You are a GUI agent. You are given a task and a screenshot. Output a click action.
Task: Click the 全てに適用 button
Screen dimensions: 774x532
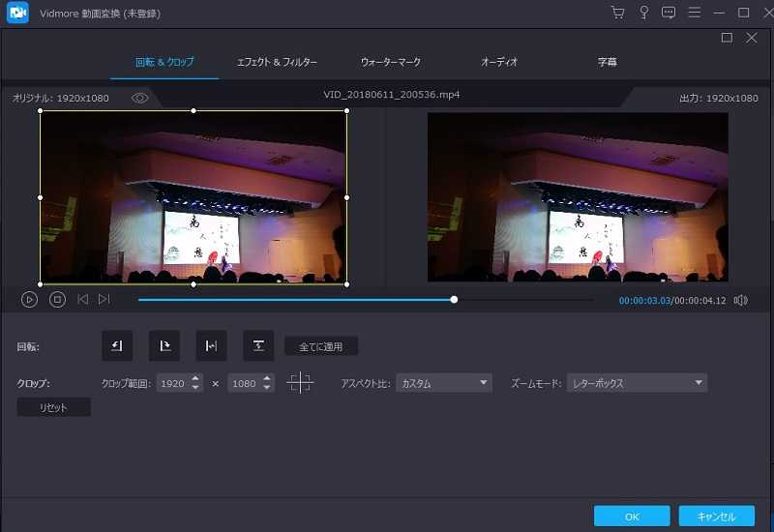(321, 345)
